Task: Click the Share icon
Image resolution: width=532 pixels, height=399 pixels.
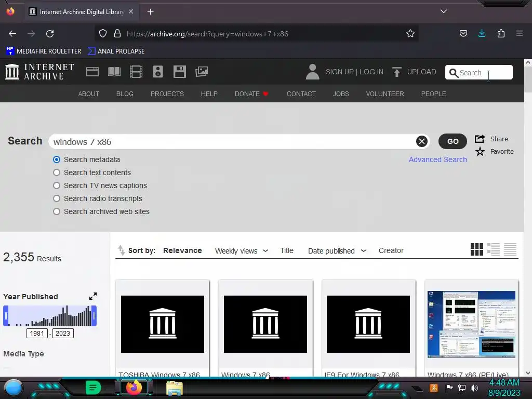Action: [x=480, y=139]
